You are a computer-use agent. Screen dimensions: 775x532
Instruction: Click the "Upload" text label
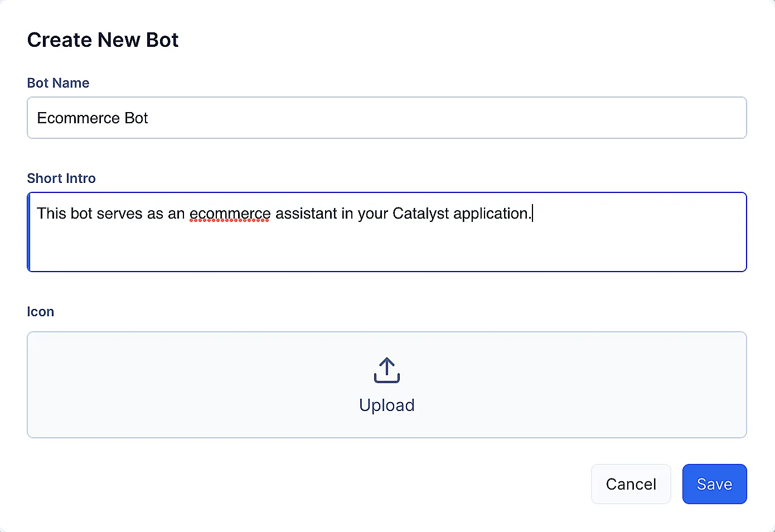coord(386,405)
